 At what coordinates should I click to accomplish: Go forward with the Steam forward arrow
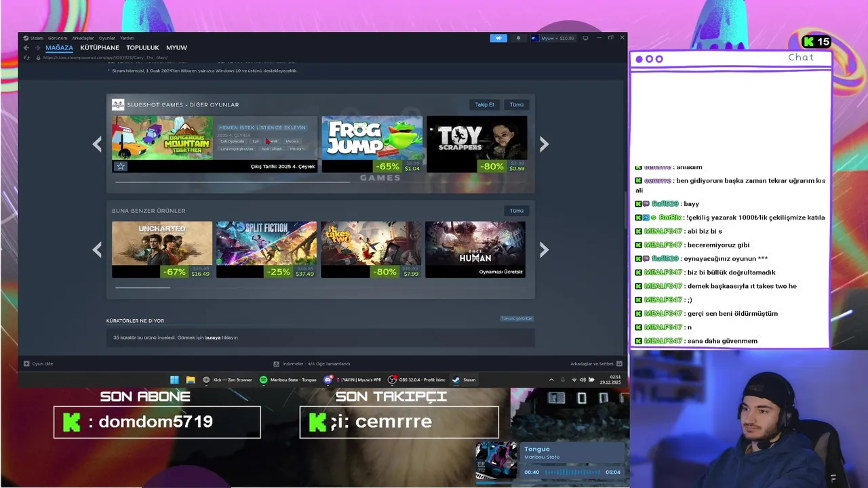(37, 47)
